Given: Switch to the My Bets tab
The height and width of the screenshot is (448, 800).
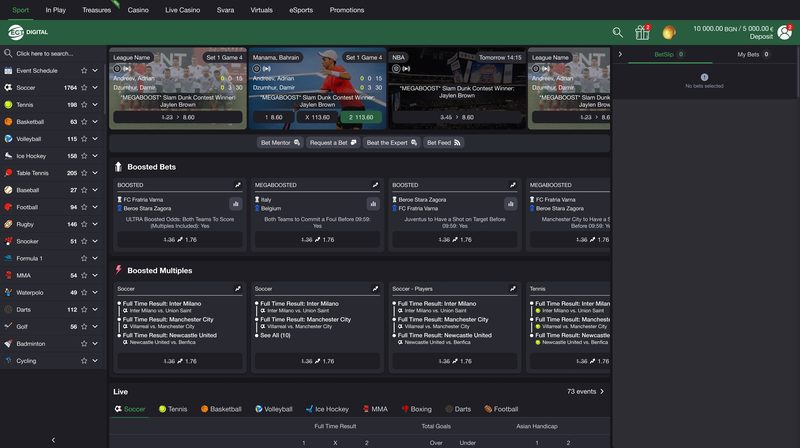Looking at the screenshot, I should point(753,54).
